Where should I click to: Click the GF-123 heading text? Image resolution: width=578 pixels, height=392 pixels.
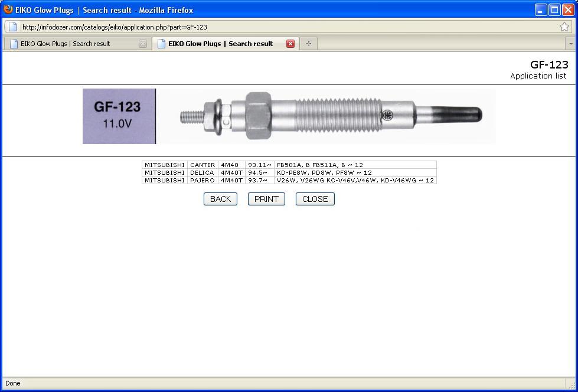pos(549,64)
